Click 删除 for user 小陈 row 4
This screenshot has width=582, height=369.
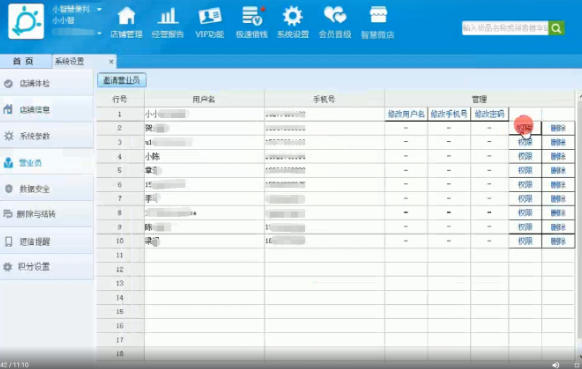pos(558,156)
